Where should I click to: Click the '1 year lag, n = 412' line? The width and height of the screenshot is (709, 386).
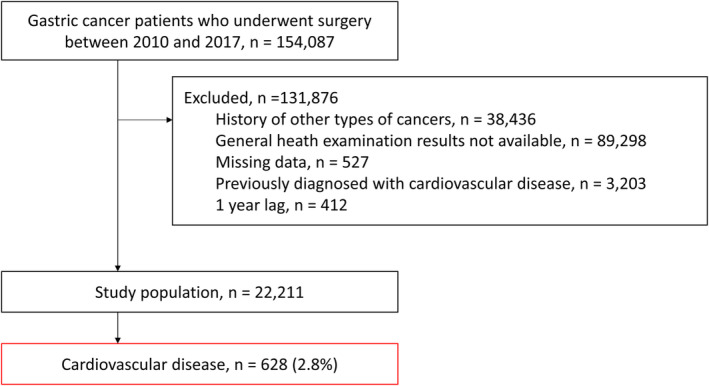point(281,205)
